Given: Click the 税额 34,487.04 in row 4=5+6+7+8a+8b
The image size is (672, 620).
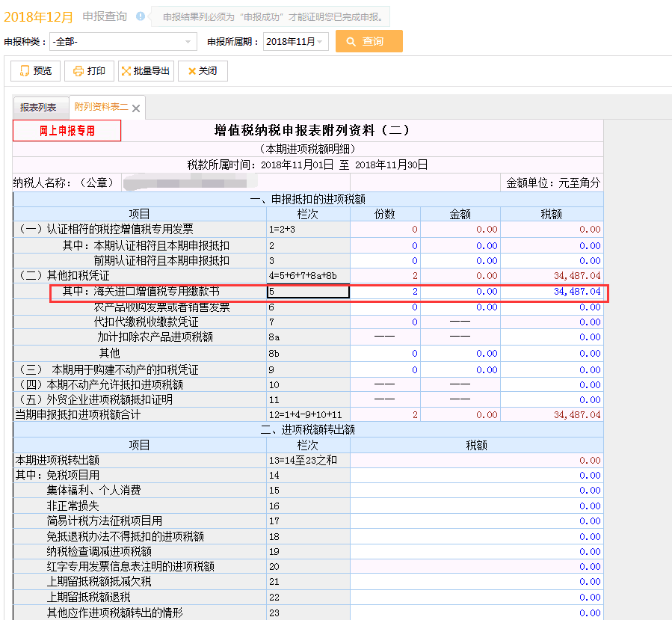Looking at the screenshot, I should (x=577, y=276).
